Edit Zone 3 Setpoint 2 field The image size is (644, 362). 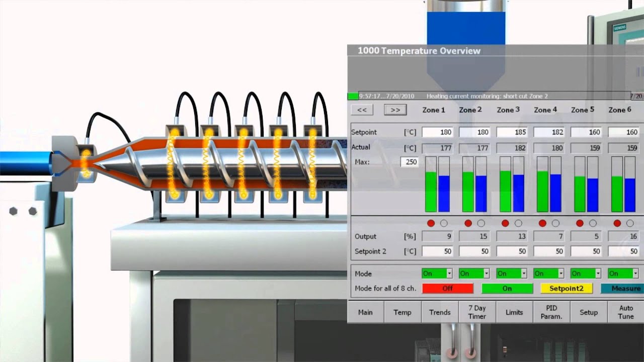click(x=512, y=251)
